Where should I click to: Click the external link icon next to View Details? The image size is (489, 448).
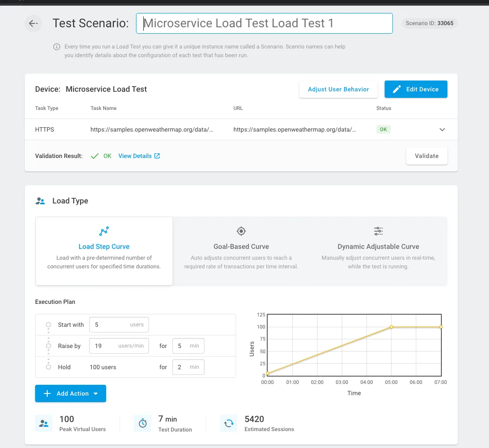(157, 156)
